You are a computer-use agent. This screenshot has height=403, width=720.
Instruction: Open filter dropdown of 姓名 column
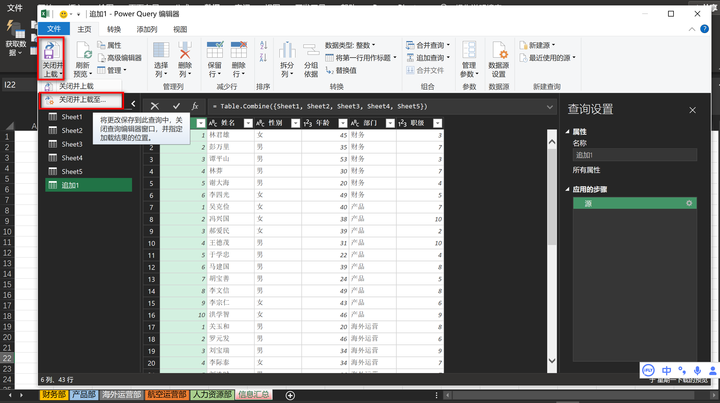pyautogui.click(x=248, y=123)
